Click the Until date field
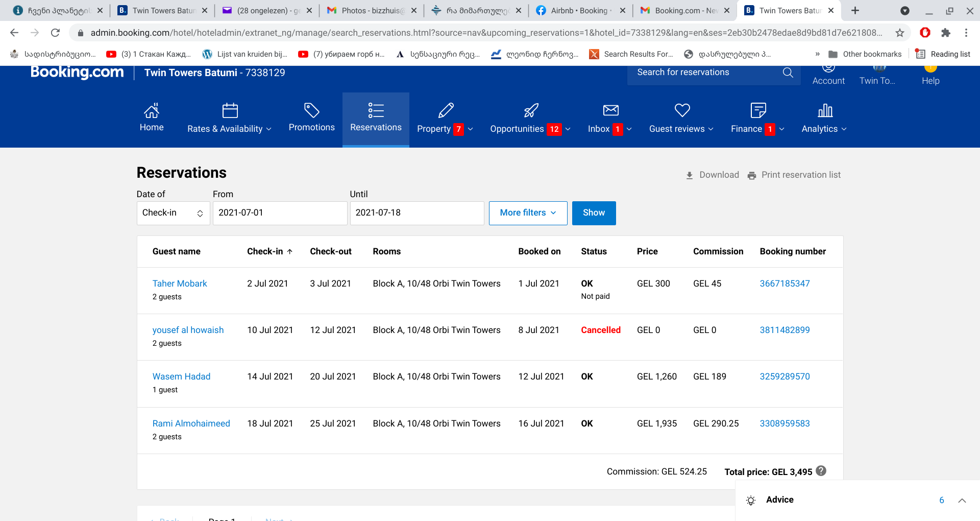This screenshot has width=980, height=521. click(416, 213)
